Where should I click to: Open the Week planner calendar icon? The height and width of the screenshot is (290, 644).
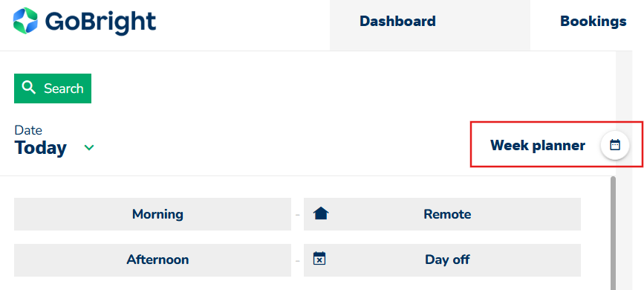click(615, 145)
